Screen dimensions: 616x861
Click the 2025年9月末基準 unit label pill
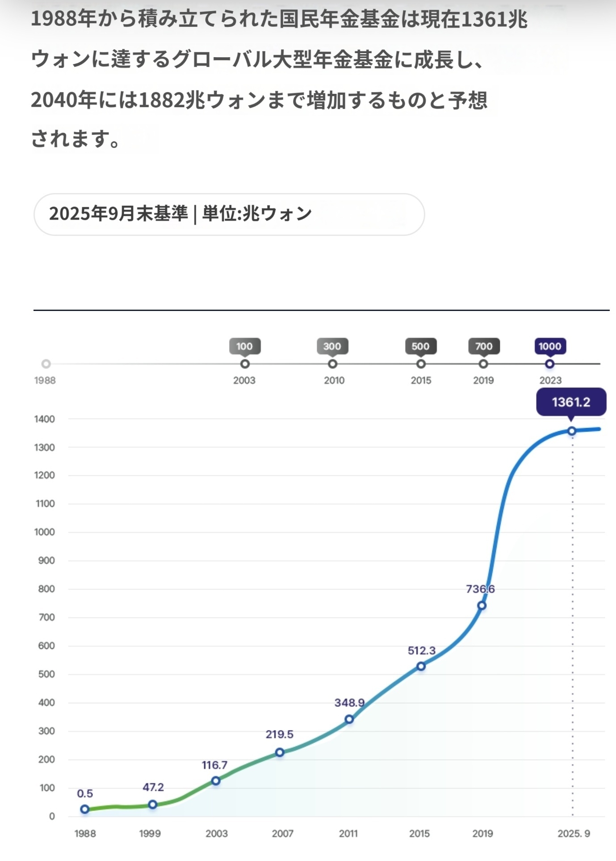pos(229,214)
